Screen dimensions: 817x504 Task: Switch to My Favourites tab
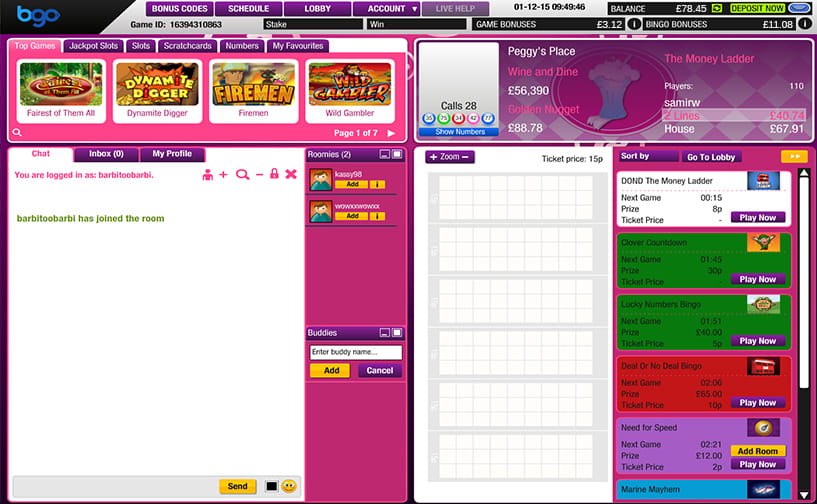point(298,46)
